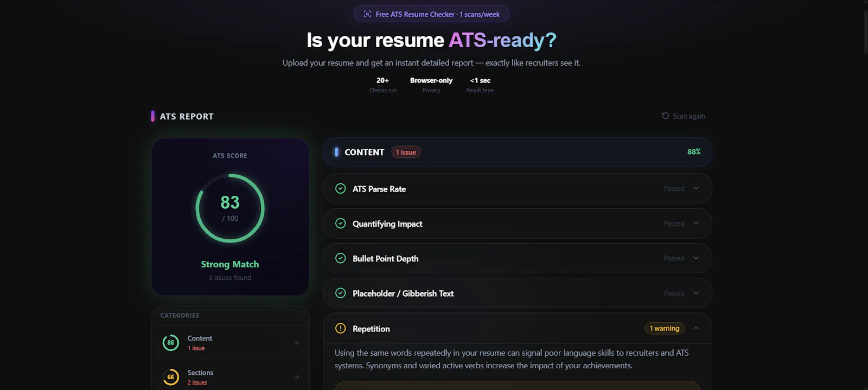Image resolution: width=868 pixels, height=390 pixels.
Task: Click the Passed status on Placeholder / Gibberish Text
Action: (x=674, y=293)
